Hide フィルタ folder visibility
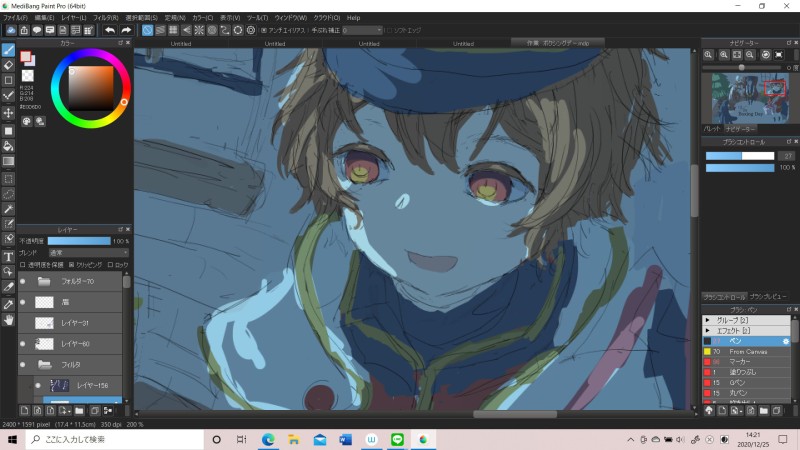Image resolution: width=800 pixels, height=450 pixels. coord(22,365)
